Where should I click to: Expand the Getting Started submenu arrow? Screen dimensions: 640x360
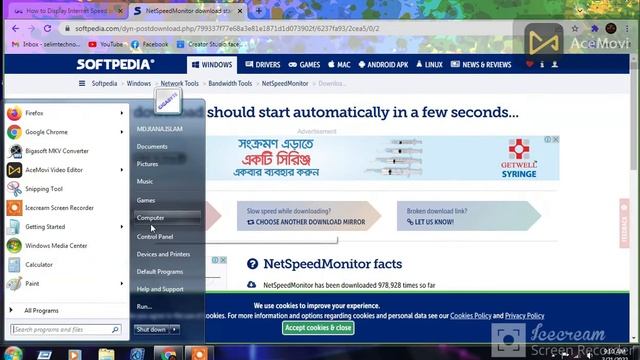122,227
